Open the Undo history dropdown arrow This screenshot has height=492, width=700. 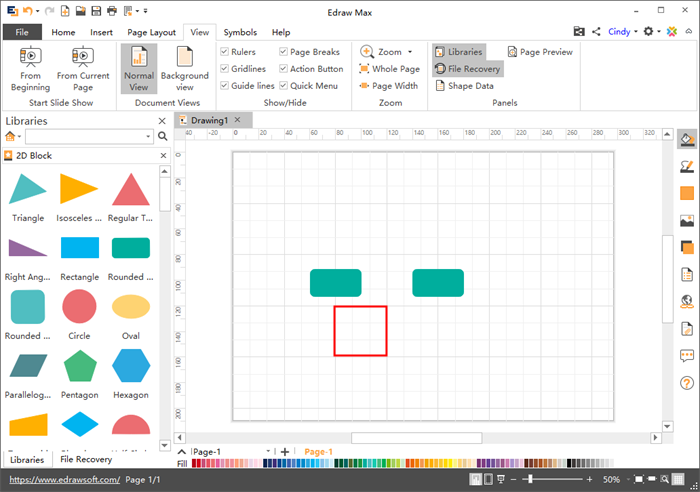[38, 11]
